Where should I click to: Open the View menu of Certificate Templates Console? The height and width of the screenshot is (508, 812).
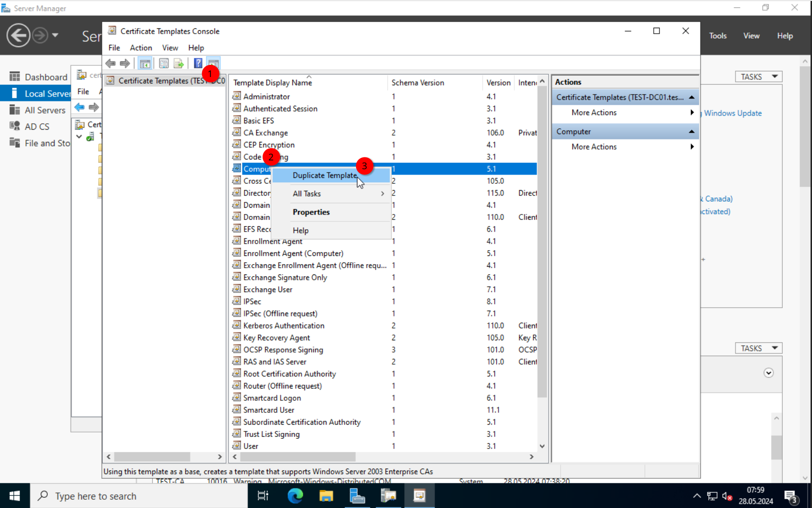pos(170,48)
